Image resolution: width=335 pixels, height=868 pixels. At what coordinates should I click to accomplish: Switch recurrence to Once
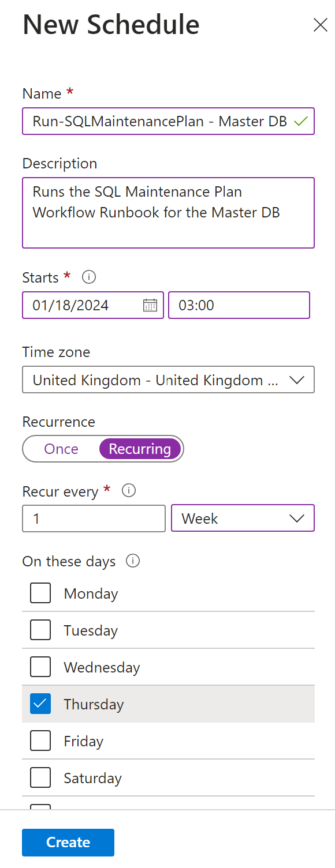(61, 449)
